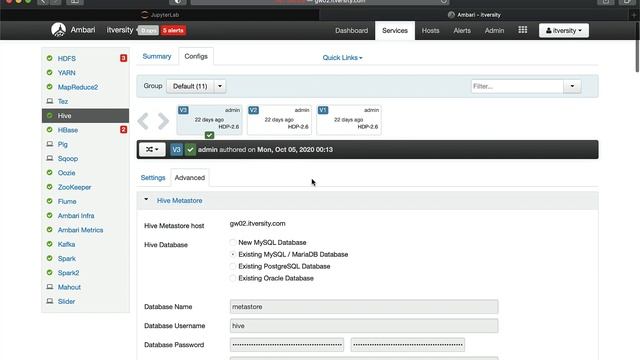The image size is (640, 360).
Task: Go to next config versions arrow
Action: tap(163, 121)
